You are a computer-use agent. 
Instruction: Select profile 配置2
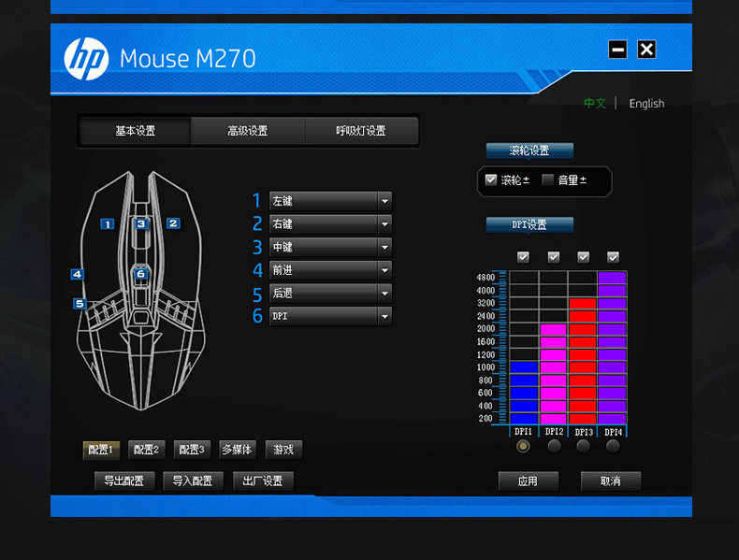[146, 450]
